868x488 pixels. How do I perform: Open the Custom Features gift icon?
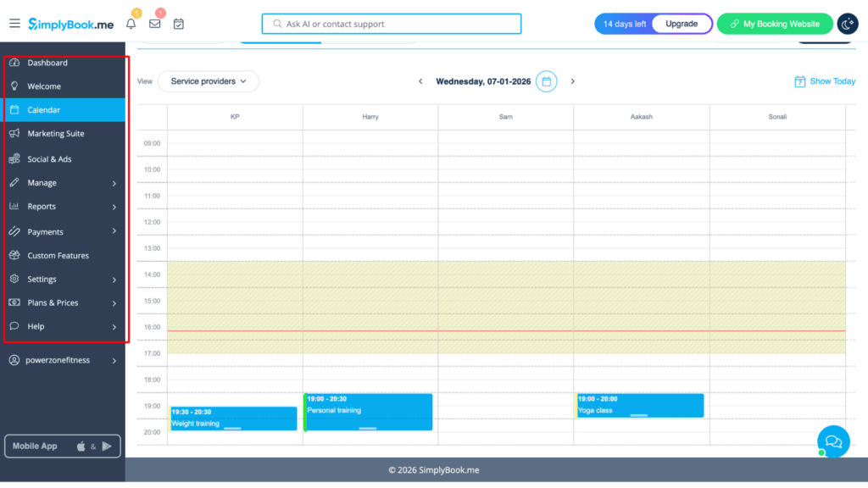click(14, 255)
